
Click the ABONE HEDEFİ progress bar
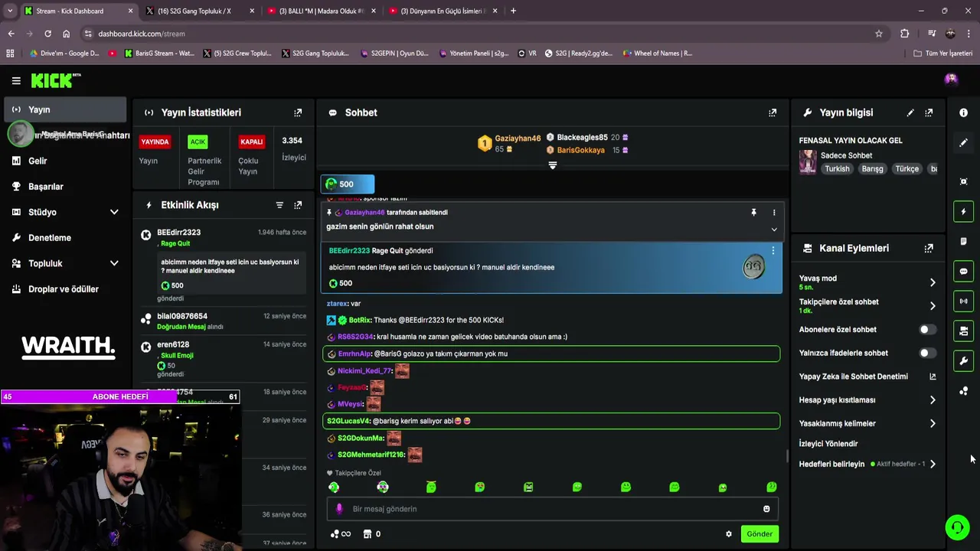click(120, 396)
